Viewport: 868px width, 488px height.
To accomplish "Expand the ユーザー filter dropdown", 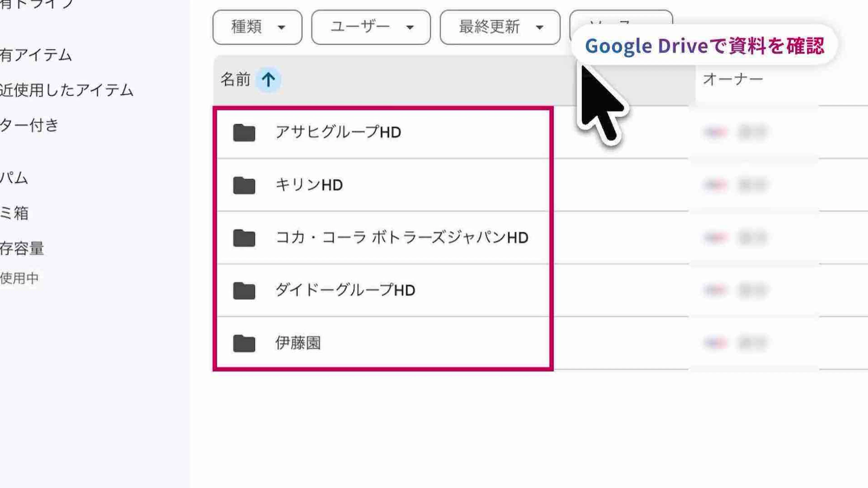I will [371, 27].
